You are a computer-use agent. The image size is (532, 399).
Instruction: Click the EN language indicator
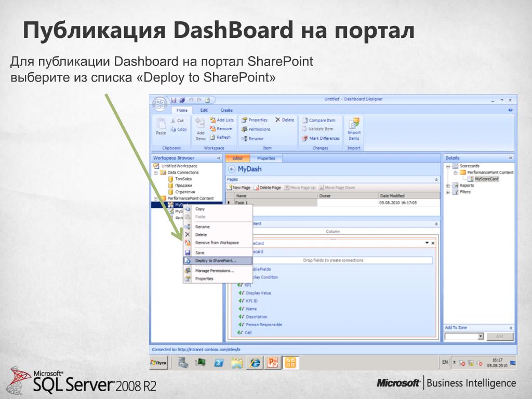click(x=445, y=362)
